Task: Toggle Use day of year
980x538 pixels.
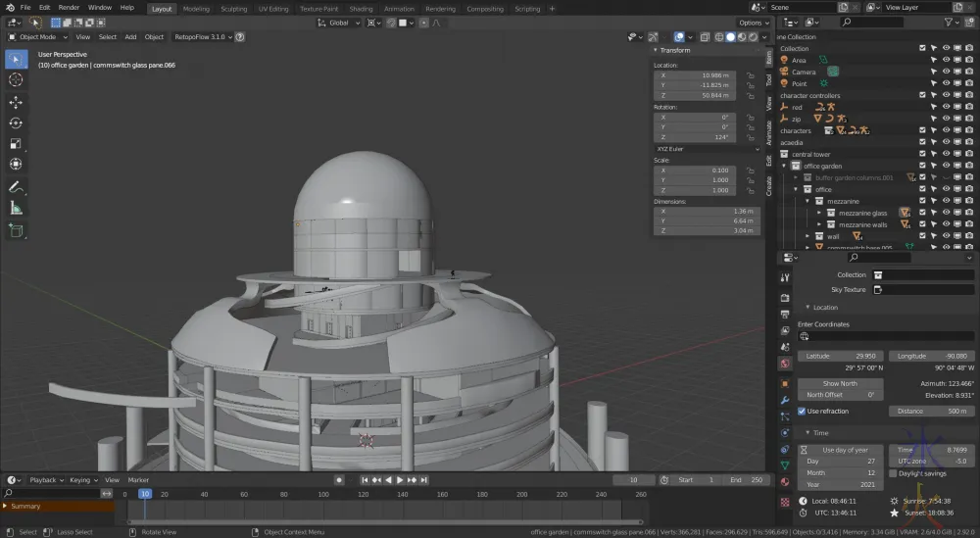Action: [840, 450]
